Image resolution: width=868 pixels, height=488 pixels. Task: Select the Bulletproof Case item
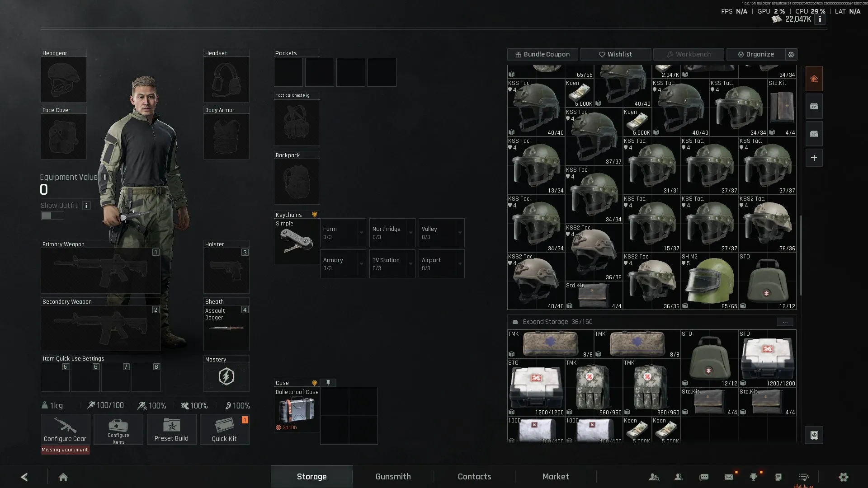tap(297, 409)
